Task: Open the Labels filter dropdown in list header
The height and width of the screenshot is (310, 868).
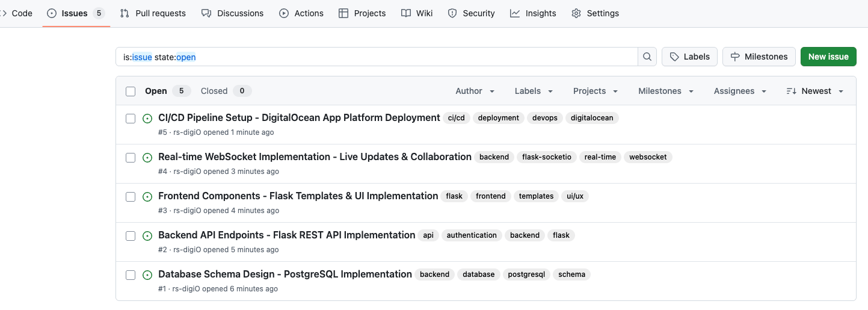Action: click(534, 91)
